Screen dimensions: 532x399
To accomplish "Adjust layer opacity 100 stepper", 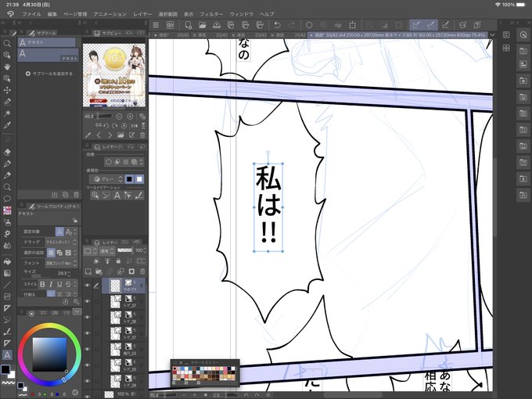I will [x=145, y=250].
